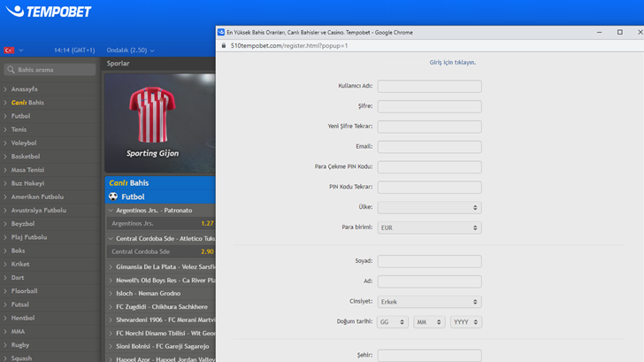Viewport: 644px width, 362px height.
Task: Click the Futbol soccer ball icon
Action: (113, 196)
